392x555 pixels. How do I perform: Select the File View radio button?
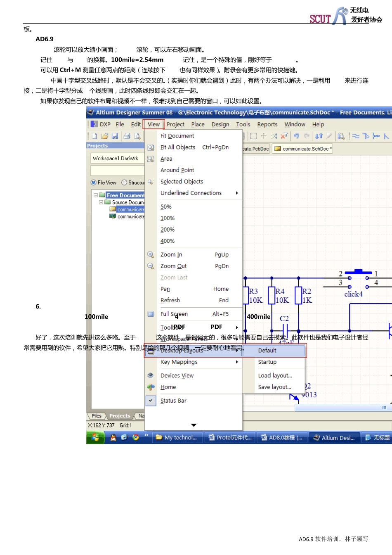coord(94,183)
